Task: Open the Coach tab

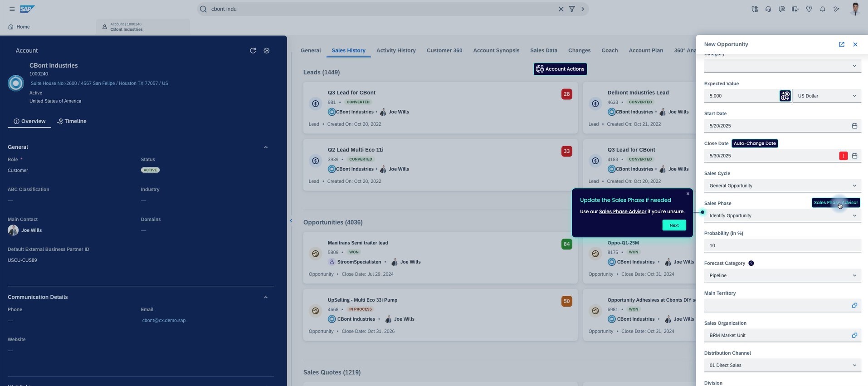Action: [610, 50]
